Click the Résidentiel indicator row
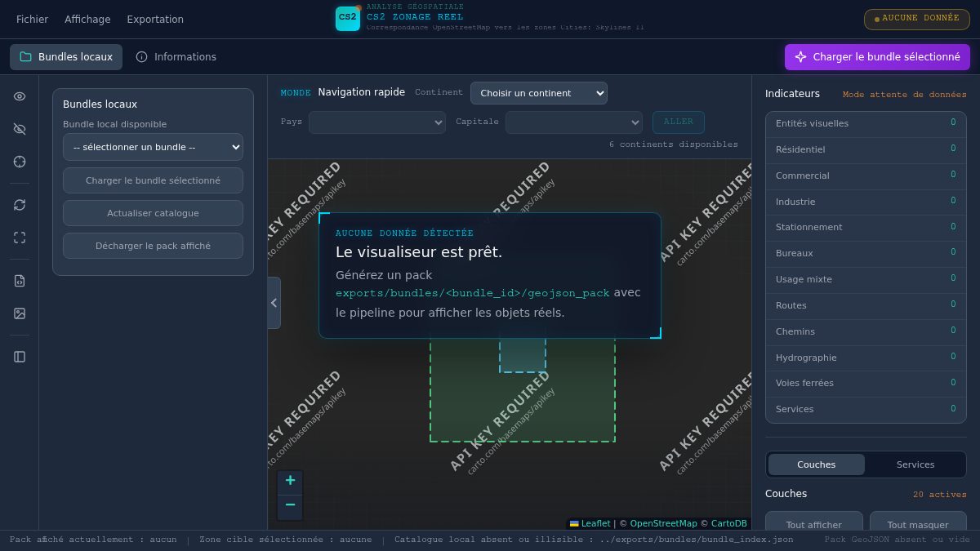This screenshot has width=980, height=551. (x=866, y=150)
